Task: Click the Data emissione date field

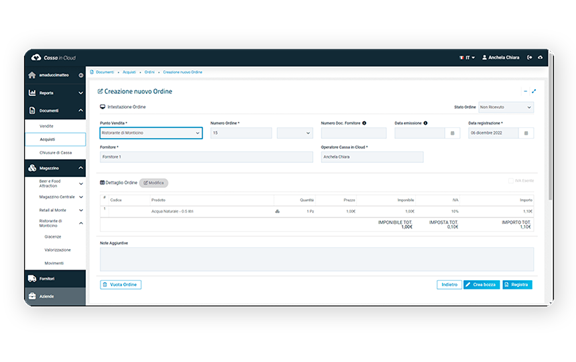Action: tap(420, 133)
